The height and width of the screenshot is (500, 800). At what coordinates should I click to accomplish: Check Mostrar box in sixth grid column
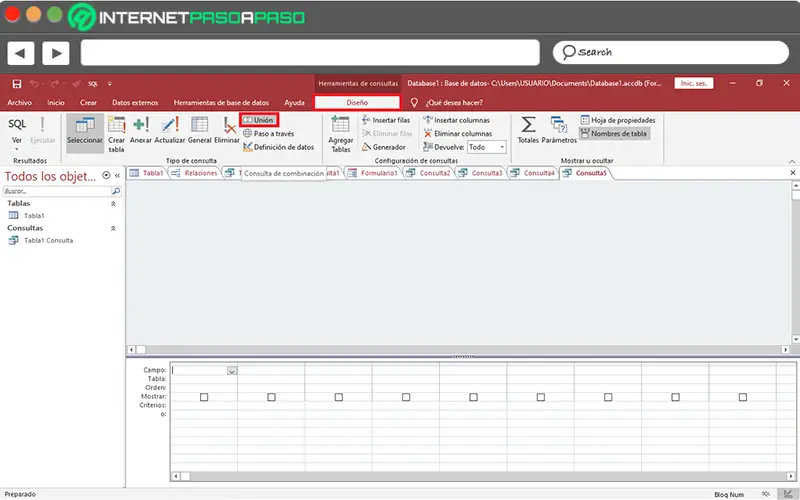(541, 397)
